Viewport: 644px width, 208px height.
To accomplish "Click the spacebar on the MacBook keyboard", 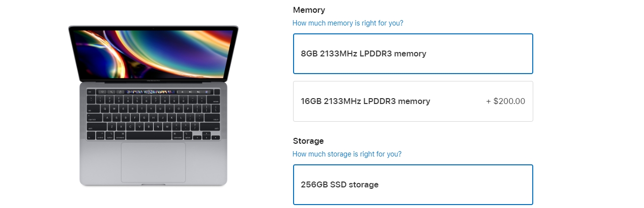I will click(x=149, y=135).
